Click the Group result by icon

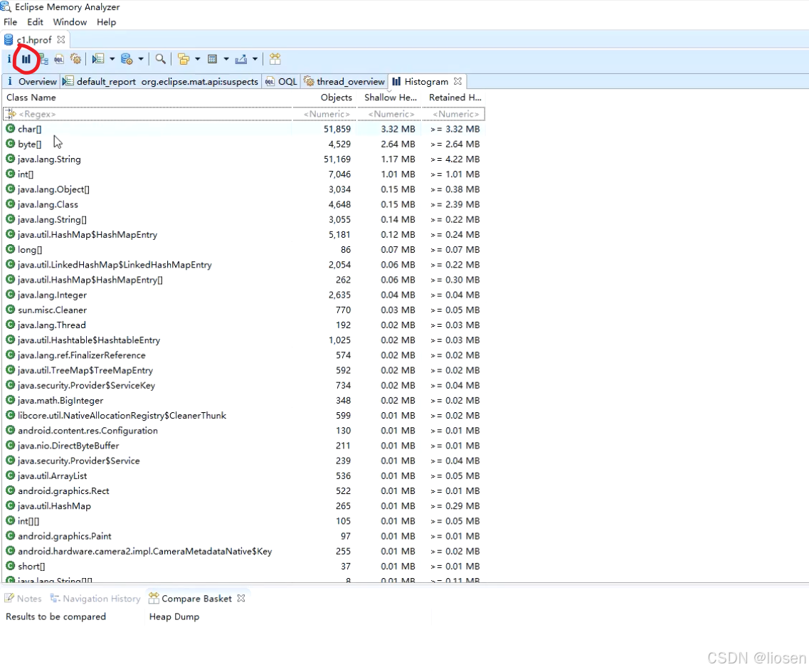[183, 59]
